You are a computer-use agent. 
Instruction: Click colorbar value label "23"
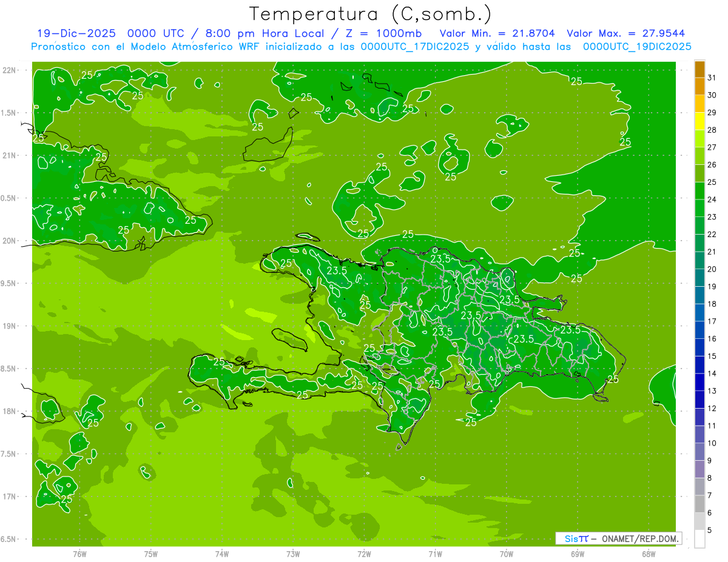[x=712, y=216]
